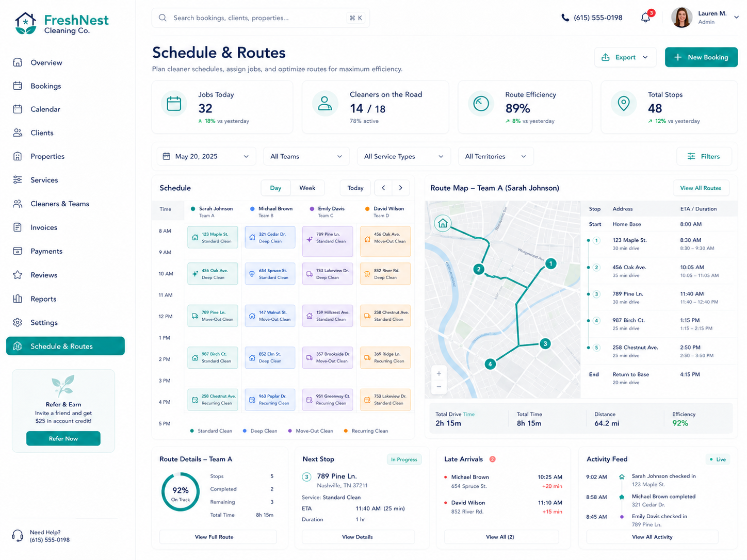
Task: Click the 92% On Track progress ring
Action: (181, 492)
